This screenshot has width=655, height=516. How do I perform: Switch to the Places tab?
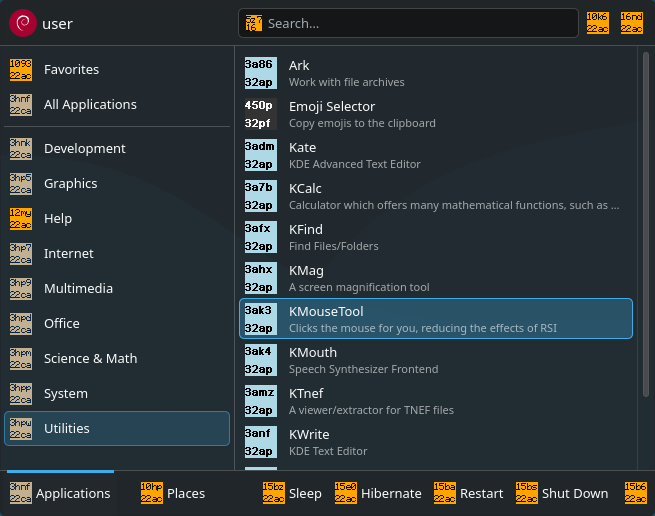click(x=173, y=493)
